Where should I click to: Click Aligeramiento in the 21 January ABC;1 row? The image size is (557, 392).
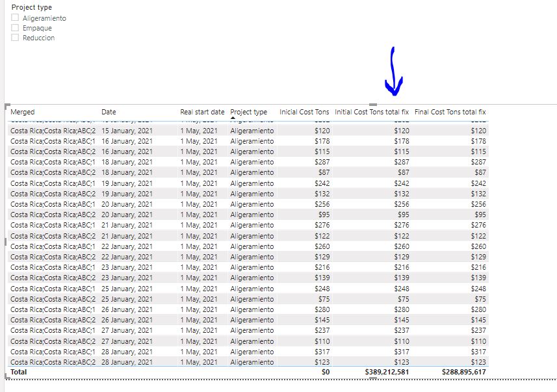252,225
